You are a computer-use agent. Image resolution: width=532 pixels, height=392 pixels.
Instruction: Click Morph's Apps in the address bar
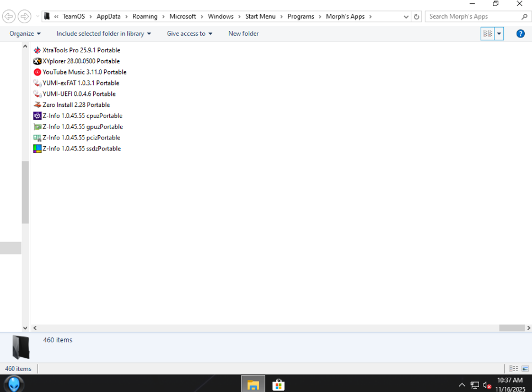[x=345, y=17]
